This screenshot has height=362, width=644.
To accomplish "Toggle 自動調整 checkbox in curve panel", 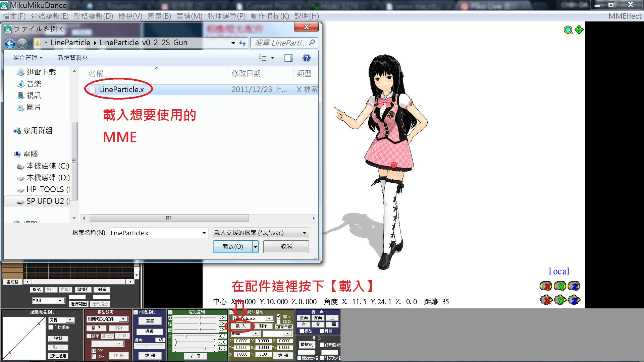I will (x=51, y=327).
